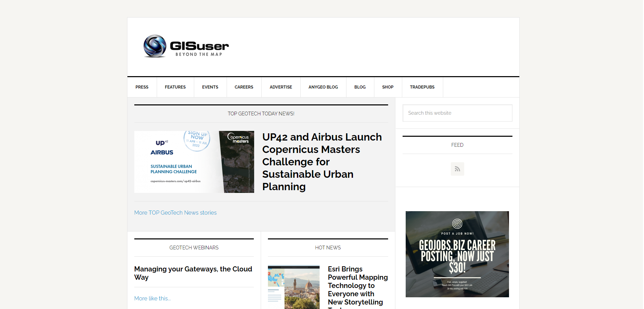This screenshot has height=309, width=644.
Task: Click the GISuser globe logo
Action: pos(155,46)
